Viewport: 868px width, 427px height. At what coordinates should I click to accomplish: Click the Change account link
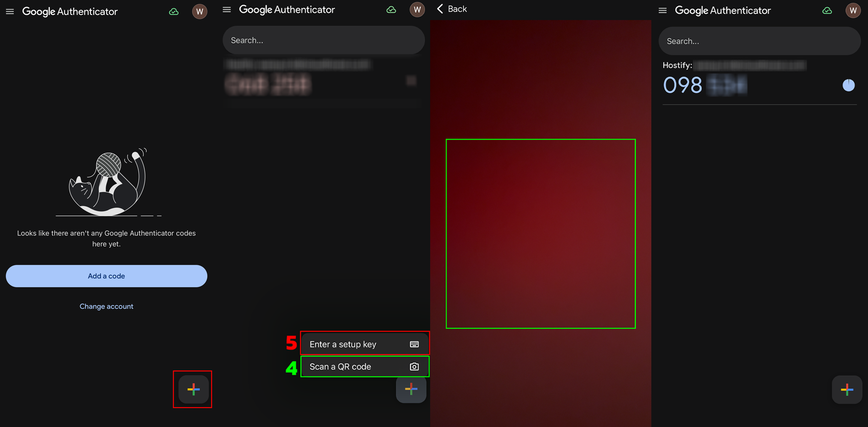click(x=106, y=306)
